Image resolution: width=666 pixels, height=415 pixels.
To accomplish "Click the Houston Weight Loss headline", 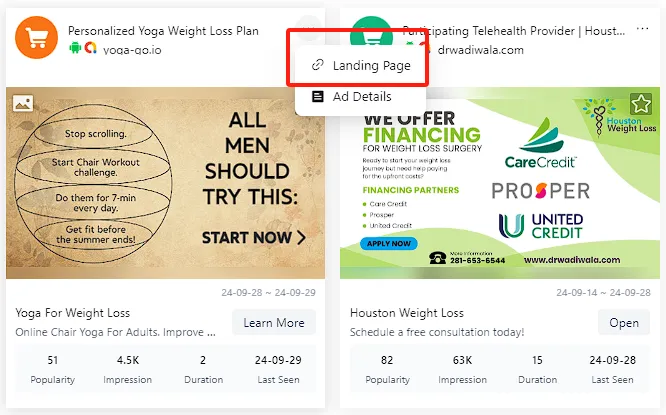I will 407,313.
